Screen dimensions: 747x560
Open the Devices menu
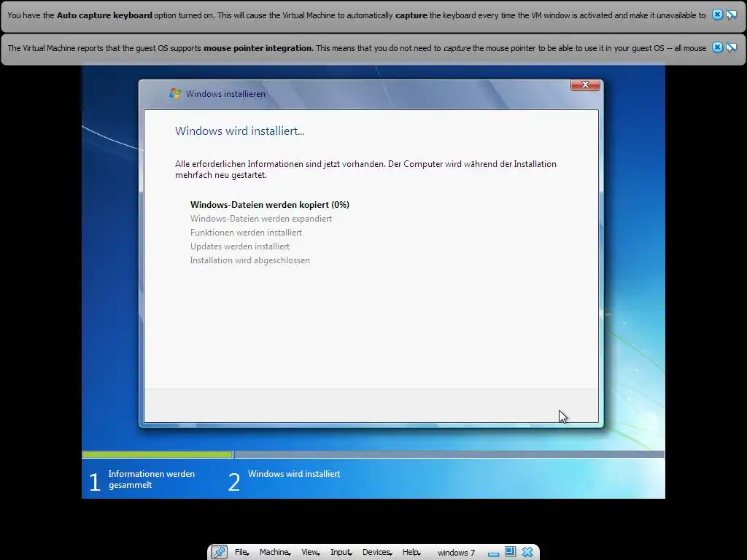click(x=377, y=552)
